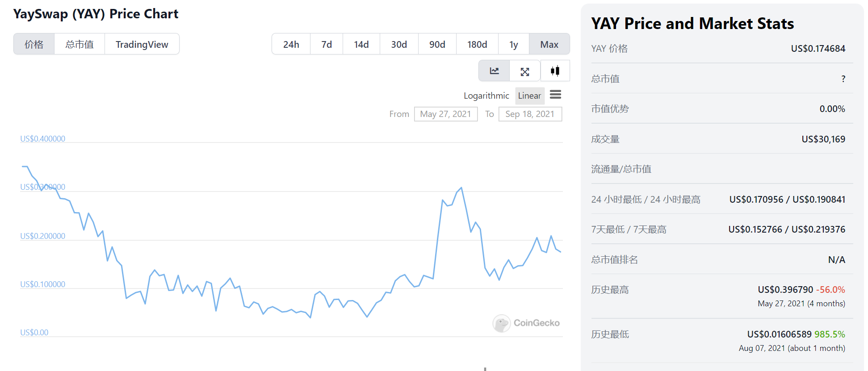The width and height of the screenshot is (868, 371).
Task: Click the 流通量/总市值 label
Action: (x=621, y=169)
